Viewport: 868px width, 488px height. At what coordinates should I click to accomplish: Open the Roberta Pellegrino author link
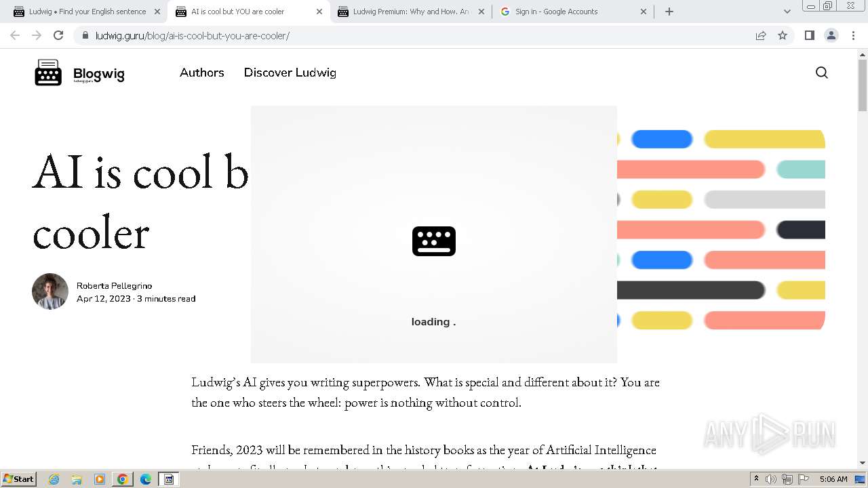[114, 285]
